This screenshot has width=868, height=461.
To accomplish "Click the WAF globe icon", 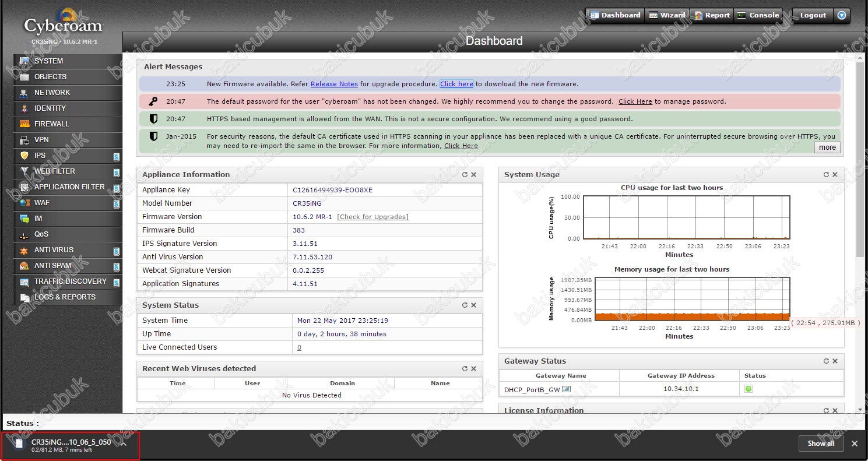I will click(24, 203).
